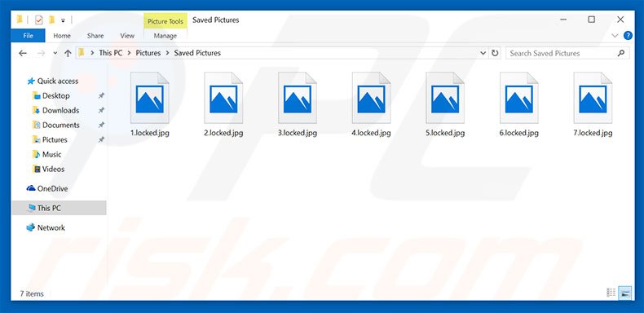
Task: Open the Manage tab under Picture Tools
Action: point(165,36)
